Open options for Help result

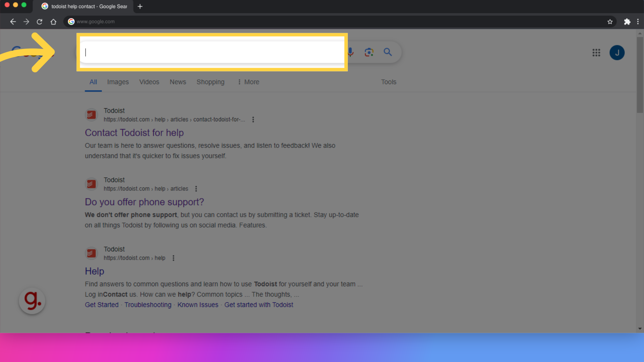pos(173,258)
